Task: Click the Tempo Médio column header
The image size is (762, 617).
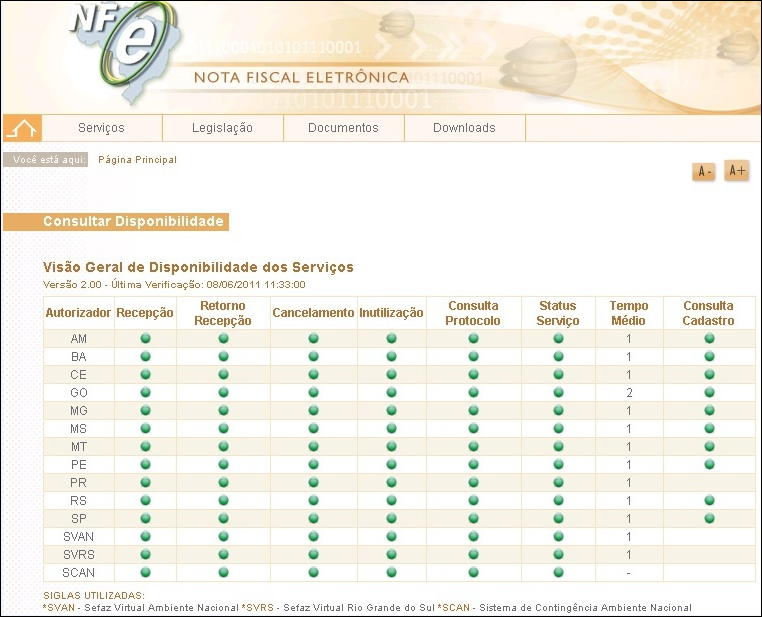Action: 629,313
